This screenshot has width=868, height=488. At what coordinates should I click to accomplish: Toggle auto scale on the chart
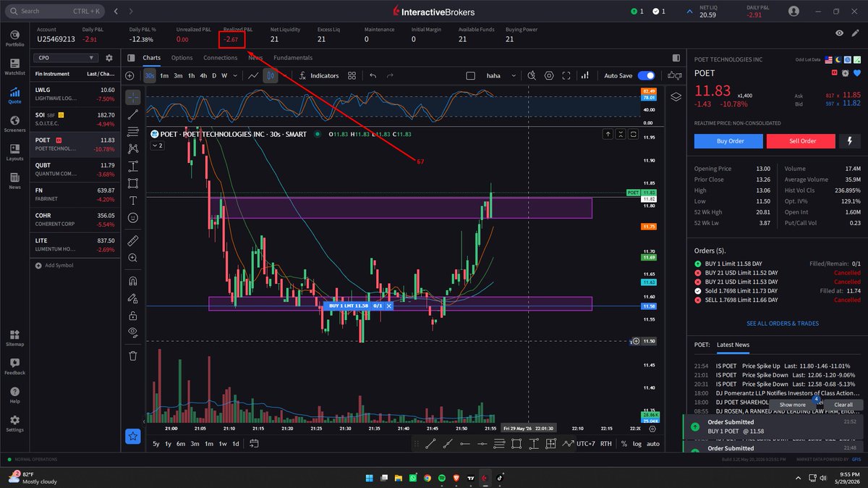(652, 443)
